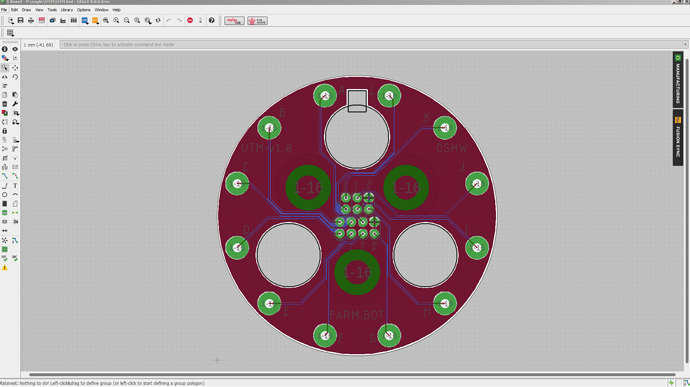Select the Text tool
The image size is (690, 387).
pos(15,185)
